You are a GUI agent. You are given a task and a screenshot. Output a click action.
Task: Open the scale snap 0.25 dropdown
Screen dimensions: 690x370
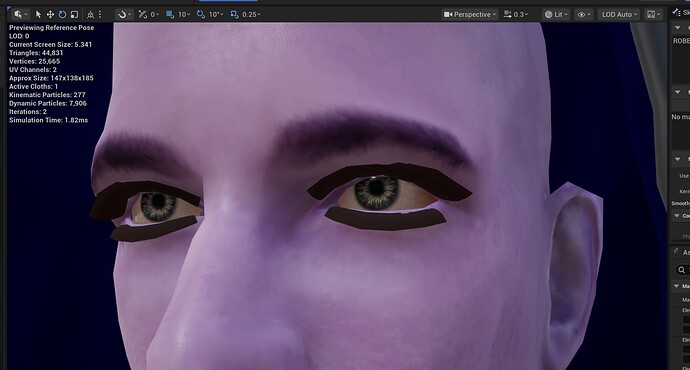(251, 15)
